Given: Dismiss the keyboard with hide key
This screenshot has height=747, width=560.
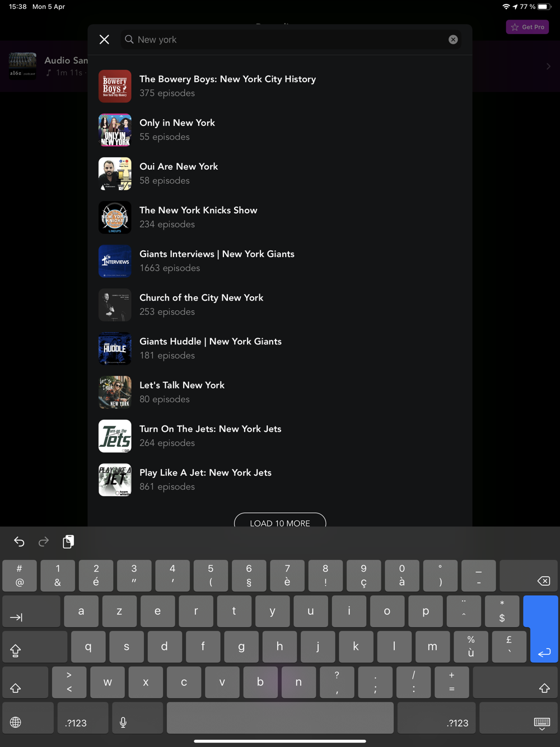Looking at the screenshot, I should point(519,718).
